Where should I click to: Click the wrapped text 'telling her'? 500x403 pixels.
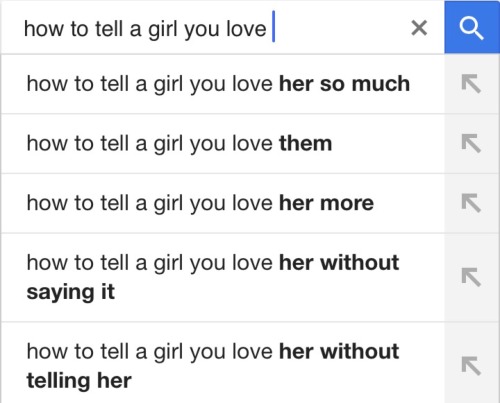(x=79, y=381)
